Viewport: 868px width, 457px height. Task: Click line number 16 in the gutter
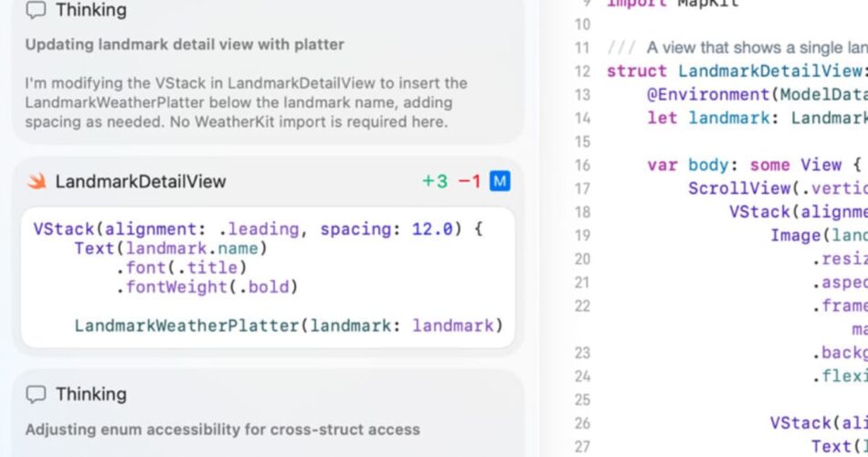(x=581, y=165)
